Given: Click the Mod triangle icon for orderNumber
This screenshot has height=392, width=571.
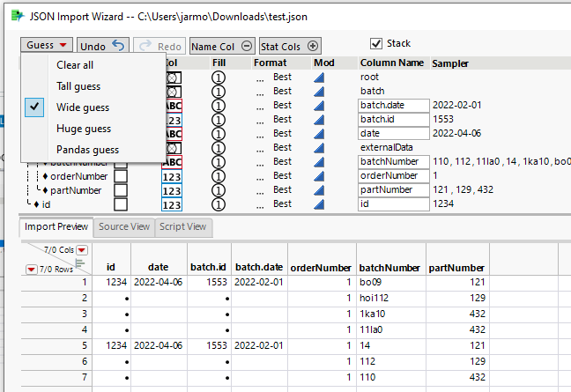Looking at the screenshot, I should (x=319, y=176).
